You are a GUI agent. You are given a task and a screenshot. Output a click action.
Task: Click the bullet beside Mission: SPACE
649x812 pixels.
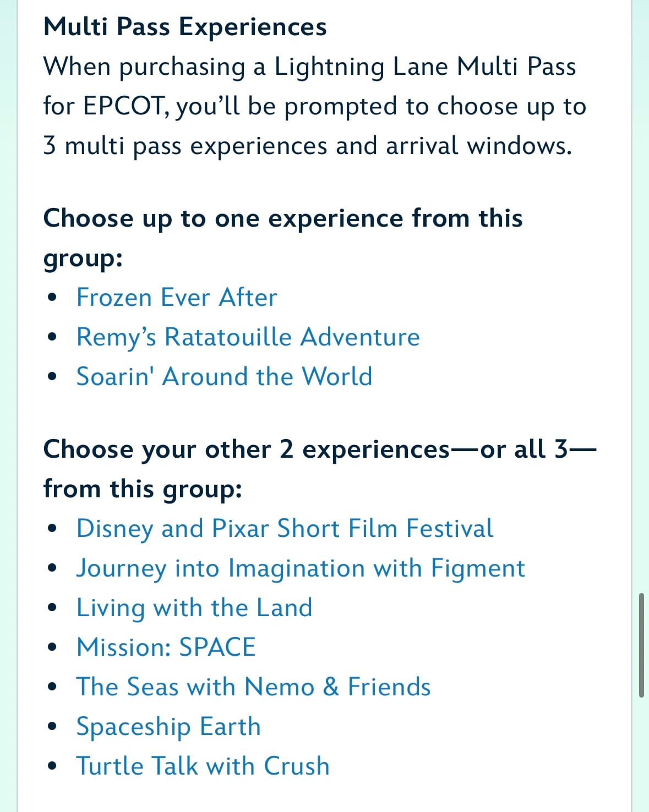pyautogui.click(x=52, y=648)
